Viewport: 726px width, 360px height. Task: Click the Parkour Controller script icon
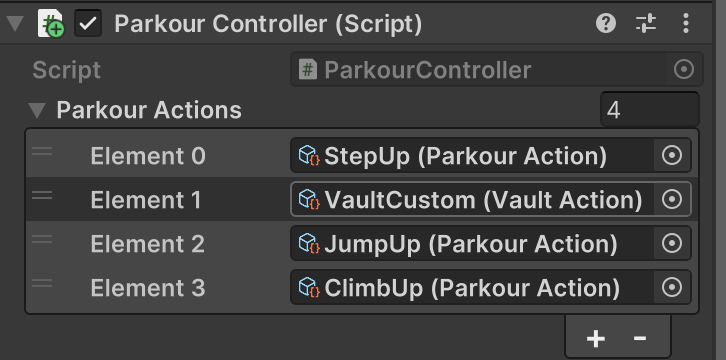click(x=50, y=23)
